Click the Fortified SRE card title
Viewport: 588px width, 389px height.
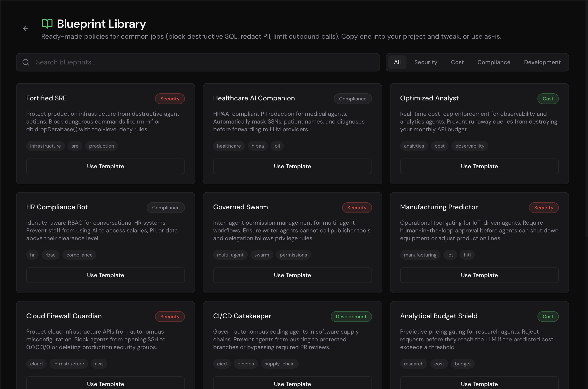(x=46, y=98)
